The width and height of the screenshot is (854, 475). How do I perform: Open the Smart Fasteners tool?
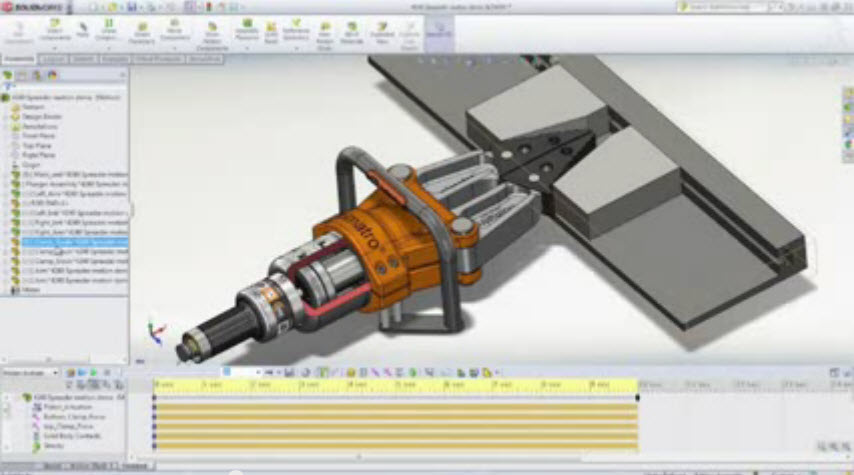[142, 33]
